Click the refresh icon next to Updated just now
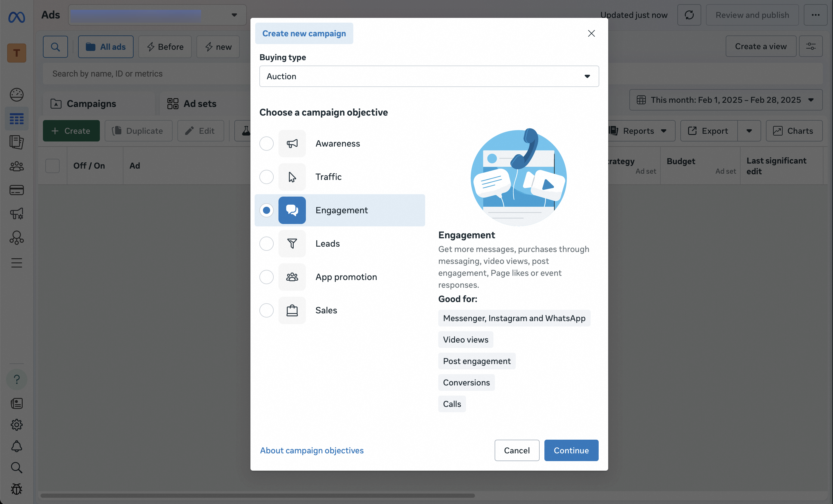The height and width of the screenshot is (504, 833). coord(689,15)
